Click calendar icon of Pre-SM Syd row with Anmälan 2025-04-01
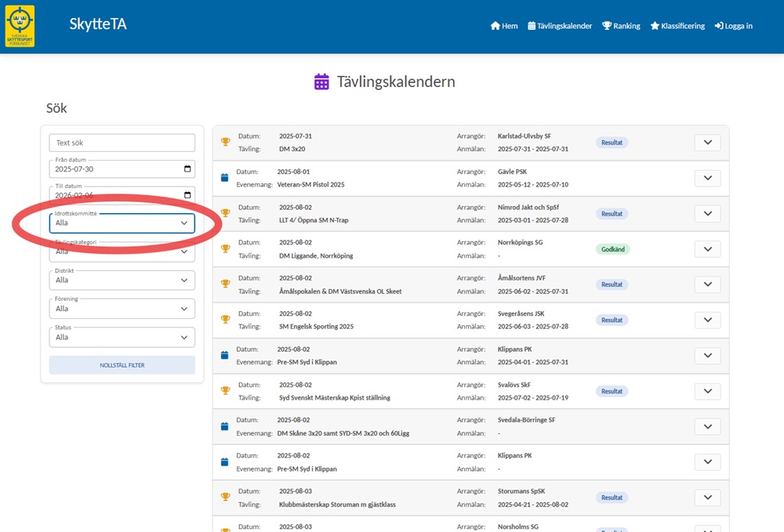784x532 pixels. 224,355
